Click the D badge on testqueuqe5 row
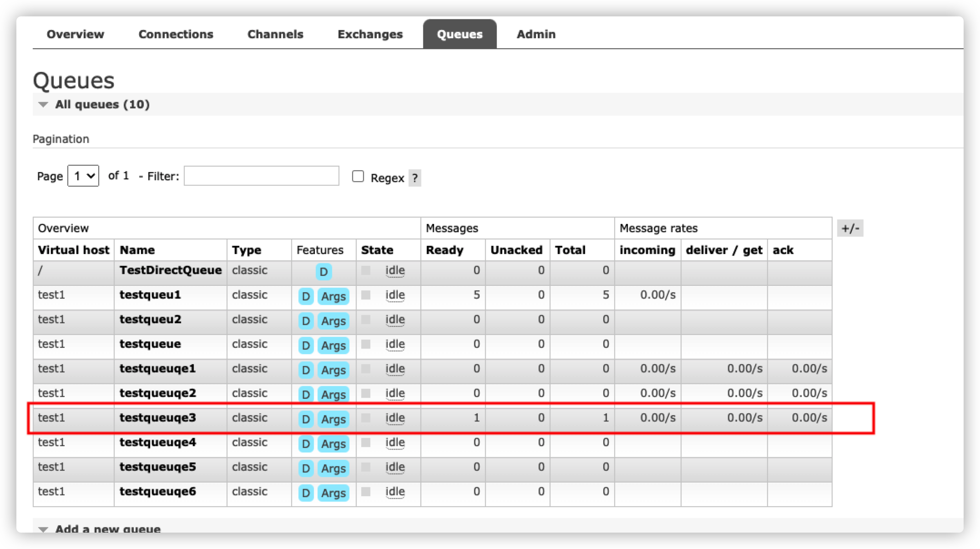Viewport: 980px width, 549px height. 306,468
